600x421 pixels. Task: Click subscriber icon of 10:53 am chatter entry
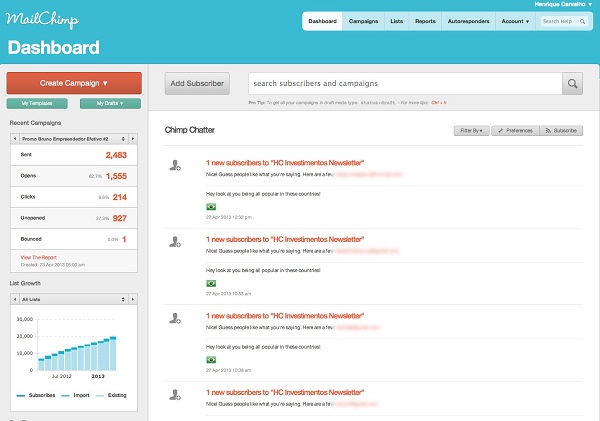175,242
